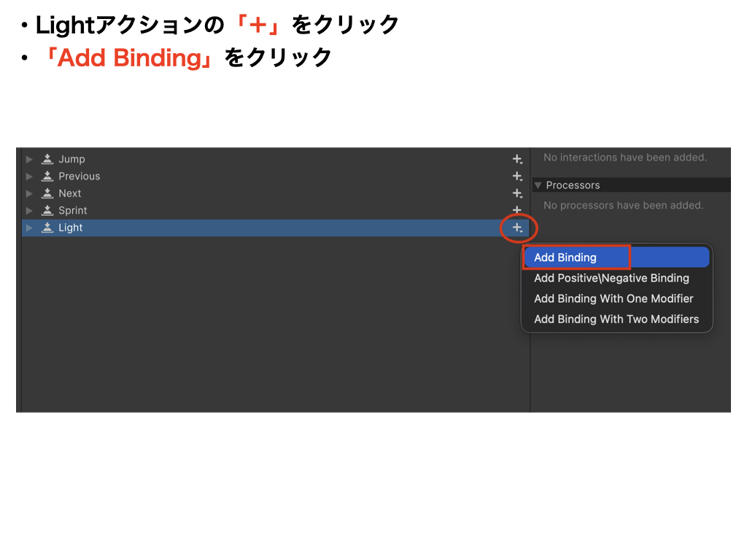The image size is (747, 560).
Task: Select the Next action label
Action: (x=70, y=193)
